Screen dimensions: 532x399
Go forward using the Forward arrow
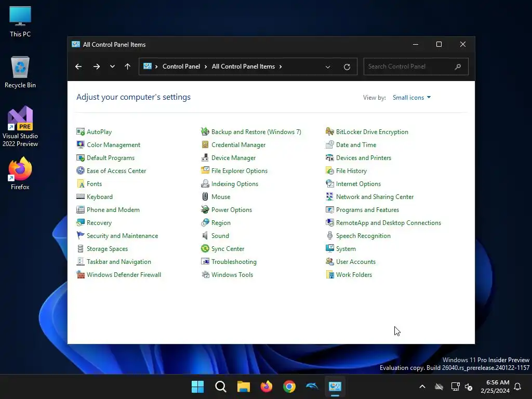tap(97, 66)
